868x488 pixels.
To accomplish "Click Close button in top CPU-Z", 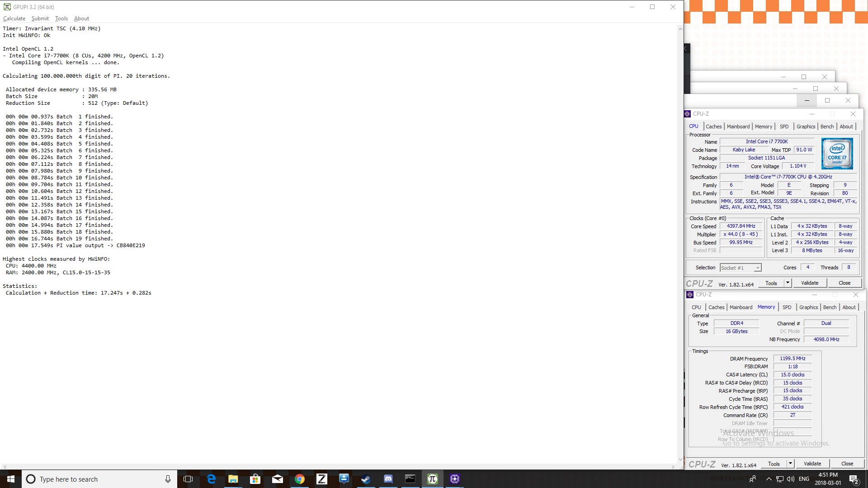I will coord(844,283).
